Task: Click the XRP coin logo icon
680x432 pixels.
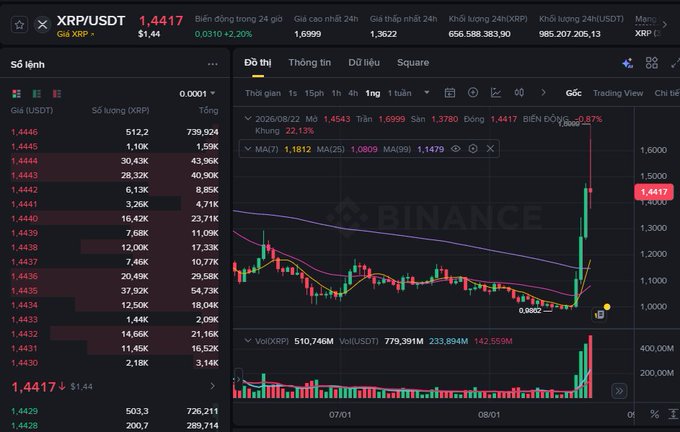Action: 42,25
